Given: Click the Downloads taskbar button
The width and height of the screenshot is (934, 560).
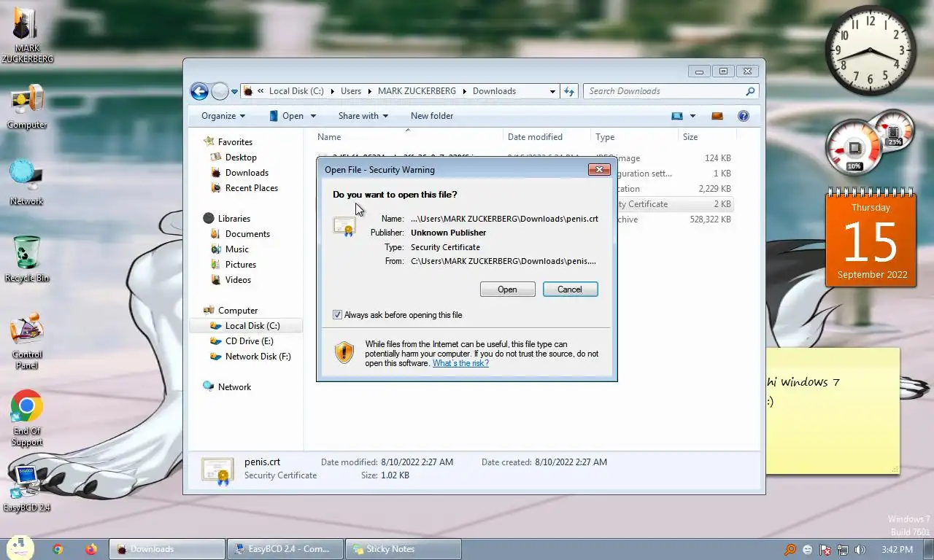Looking at the screenshot, I should [x=167, y=549].
